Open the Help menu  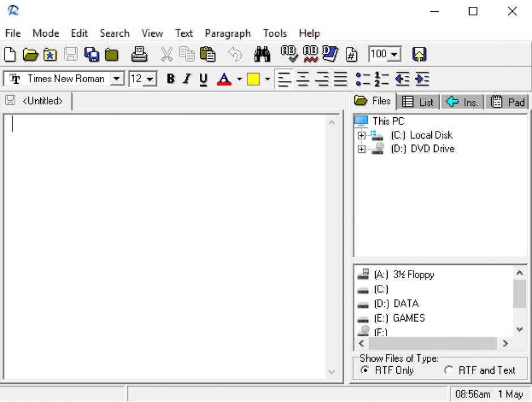click(310, 33)
